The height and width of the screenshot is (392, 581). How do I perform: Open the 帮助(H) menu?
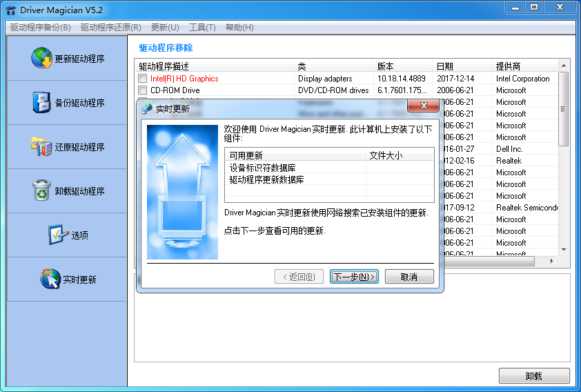[x=239, y=28]
